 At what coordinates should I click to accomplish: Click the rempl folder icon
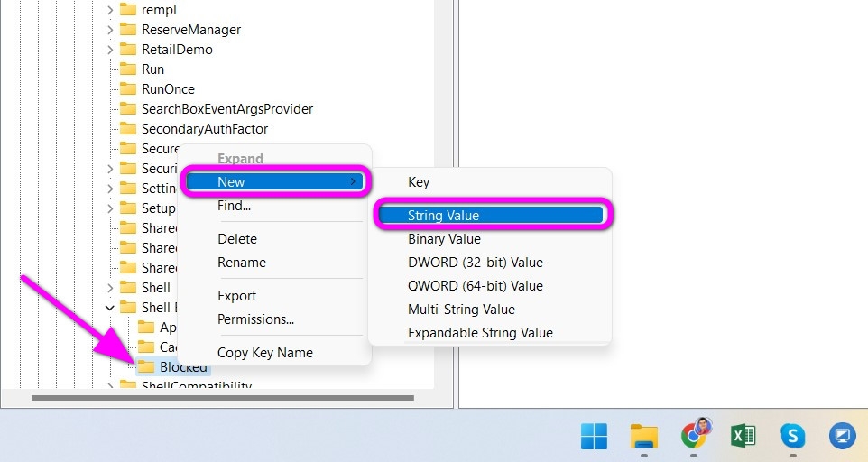click(x=128, y=9)
